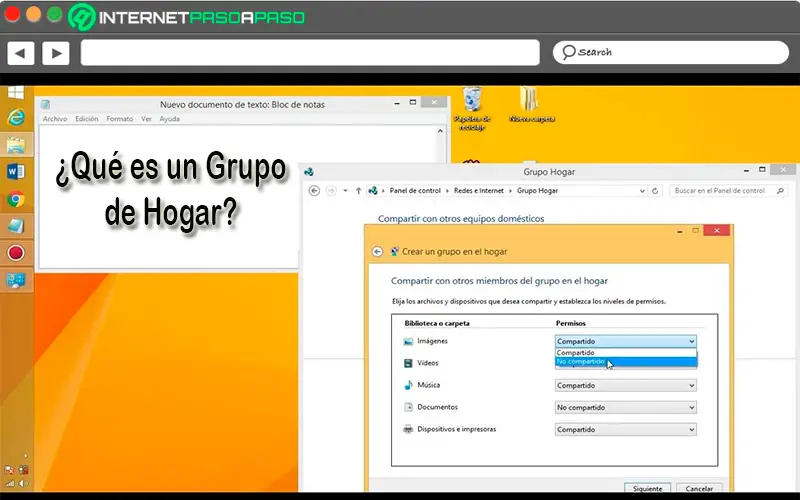Close the Crear un grupo dialog

tap(716, 231)
